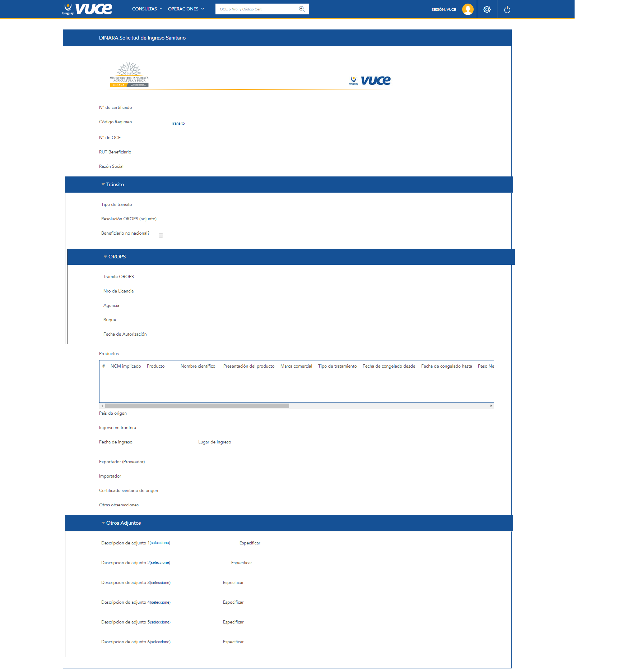Open the settings gear icon
The height and width of the screenshot is (672, 641).
(487, 9)
